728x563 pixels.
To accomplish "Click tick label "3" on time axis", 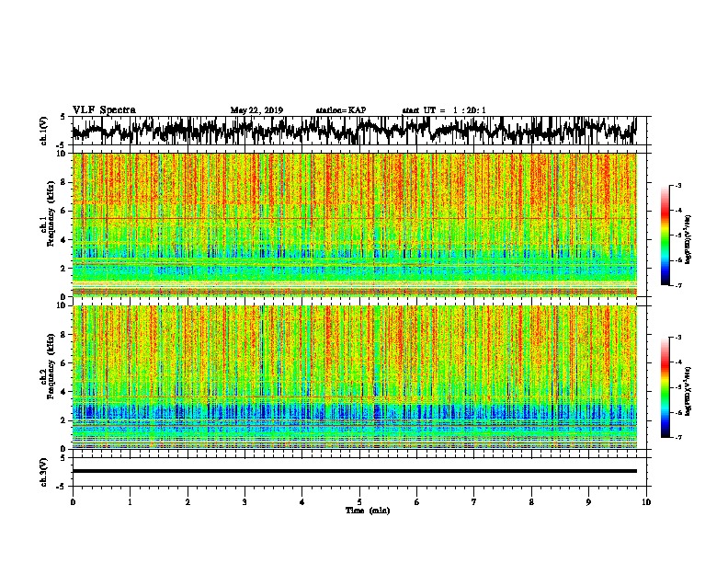I will point(245,501).
